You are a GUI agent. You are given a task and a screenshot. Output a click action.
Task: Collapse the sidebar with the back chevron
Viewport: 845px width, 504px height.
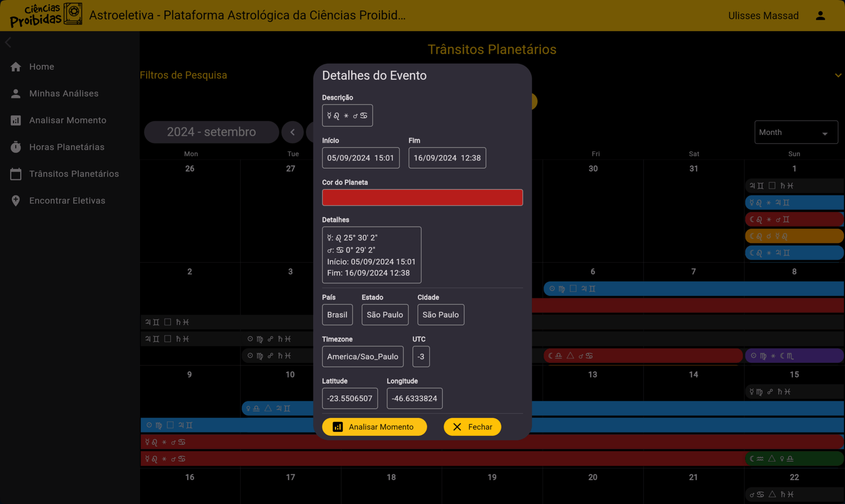(x=8, y=42)
